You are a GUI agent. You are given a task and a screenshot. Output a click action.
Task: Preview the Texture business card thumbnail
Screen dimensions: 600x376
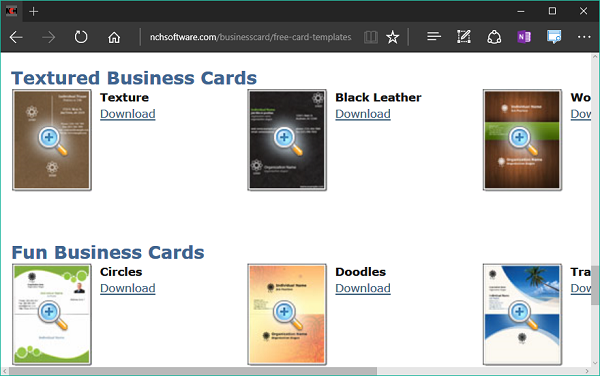click(52, 140)
